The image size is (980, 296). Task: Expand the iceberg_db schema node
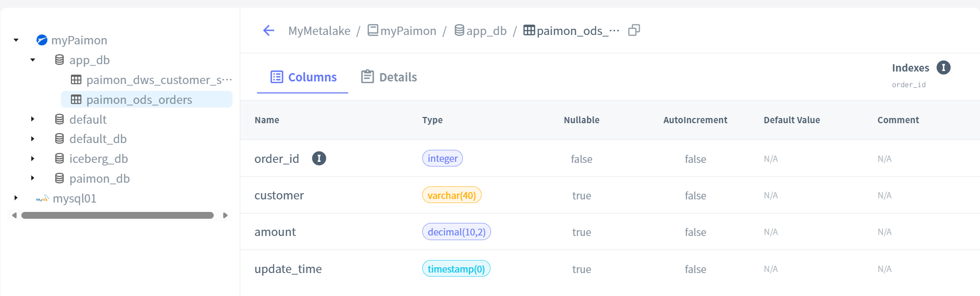[33, 159]
